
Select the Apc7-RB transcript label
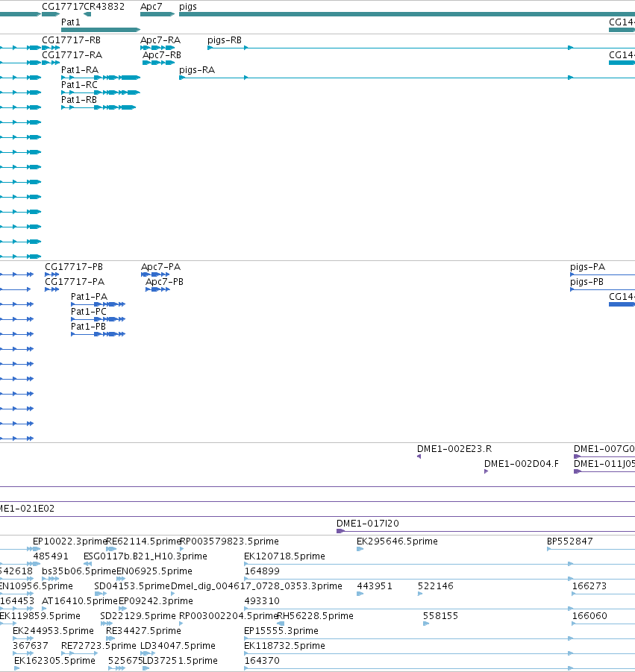[x=162, y=55]
